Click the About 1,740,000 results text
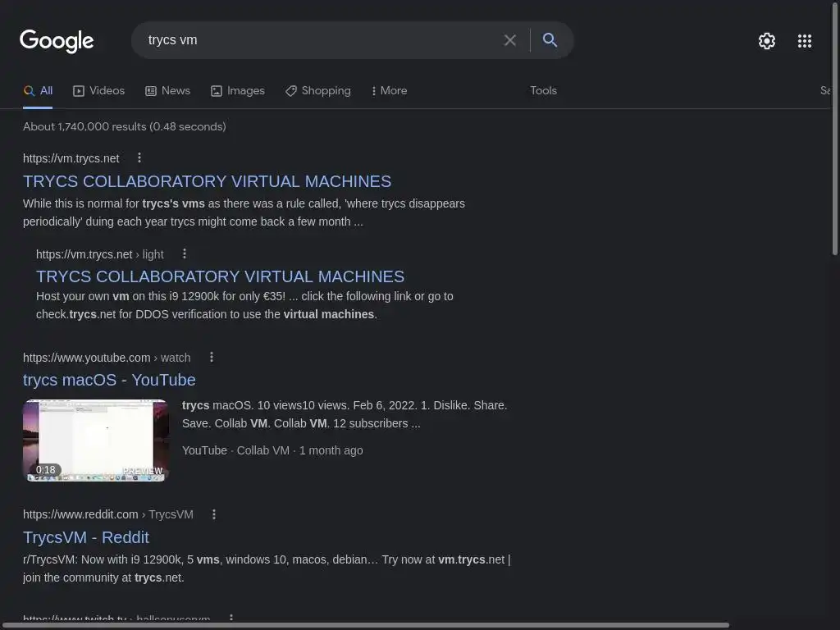 [x=125, y=127]
